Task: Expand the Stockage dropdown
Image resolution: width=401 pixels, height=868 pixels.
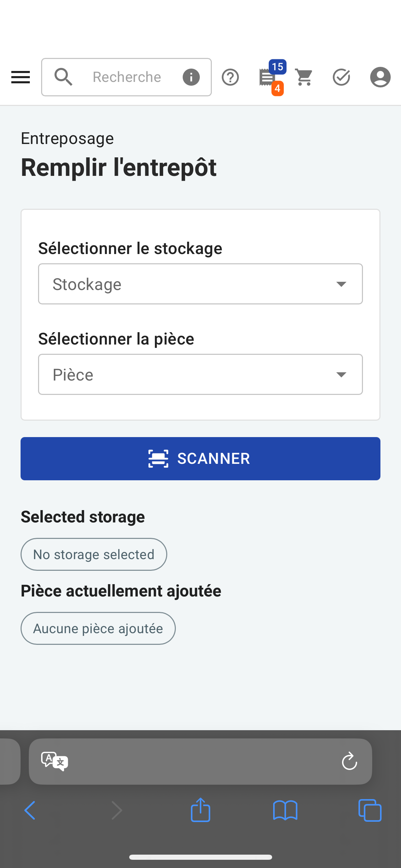Action: [x=200, y=284]
